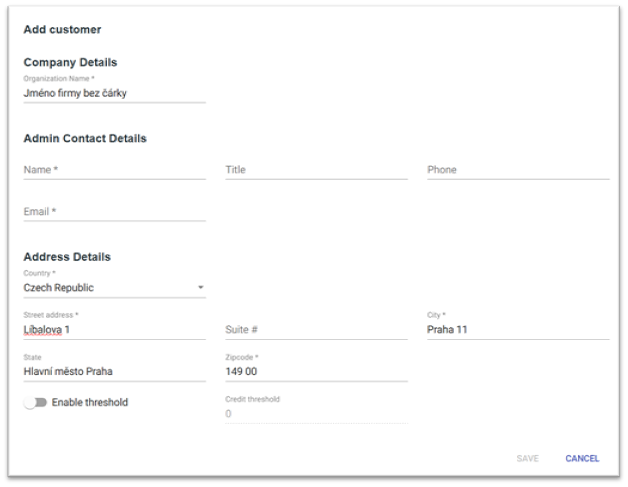Click the Zipcode field showing 149 00
This screenshot has width=628, height=487.
click(x=316, y=372)
